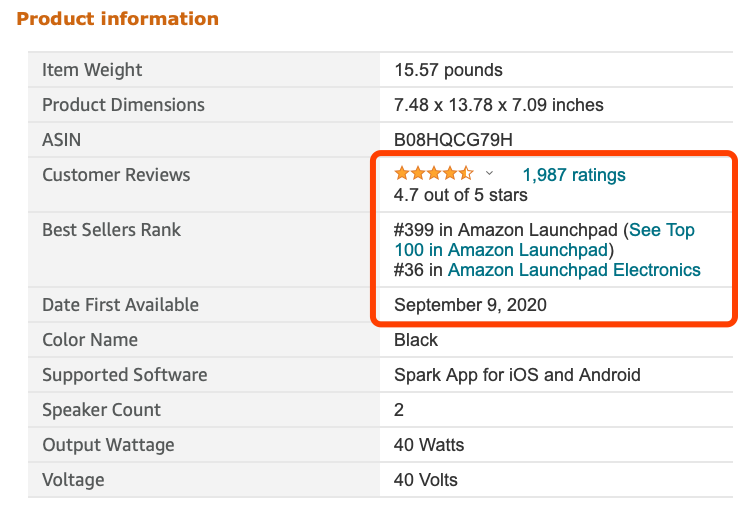Open the Amazon Launchpad Electronics link
This screenshot has height=510, width=740.
point(574,270)
